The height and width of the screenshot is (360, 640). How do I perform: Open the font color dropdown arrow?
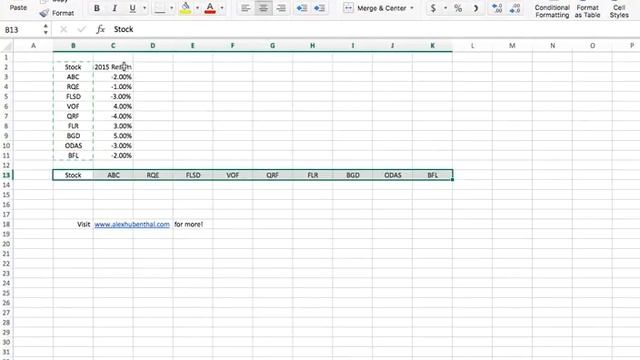pos(222,8)
